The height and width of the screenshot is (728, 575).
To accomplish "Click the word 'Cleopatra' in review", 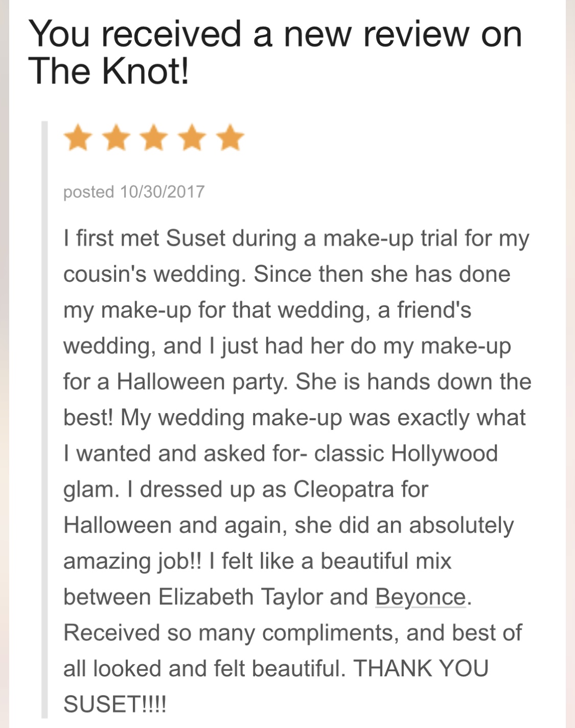I will click(x=343, y=490).
